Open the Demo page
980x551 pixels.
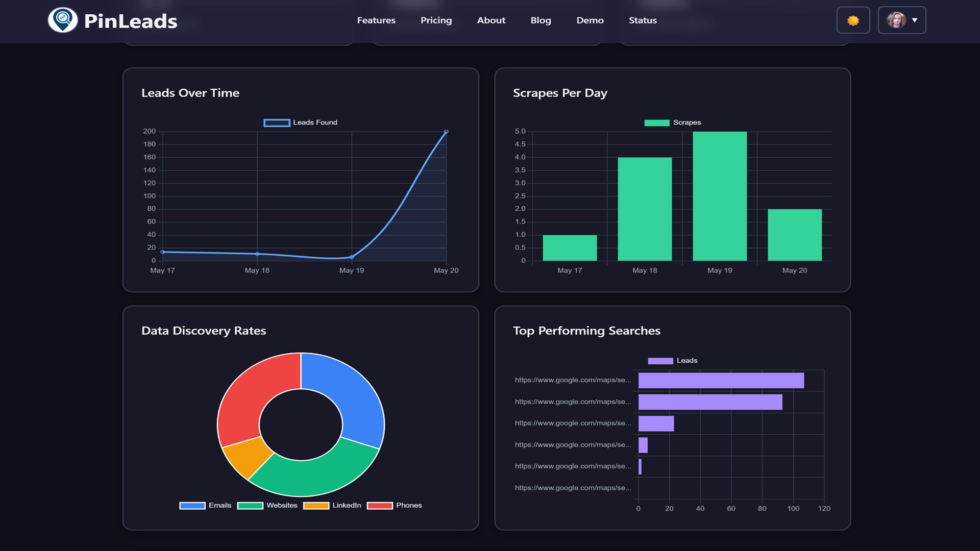click(x=590, y=20)
